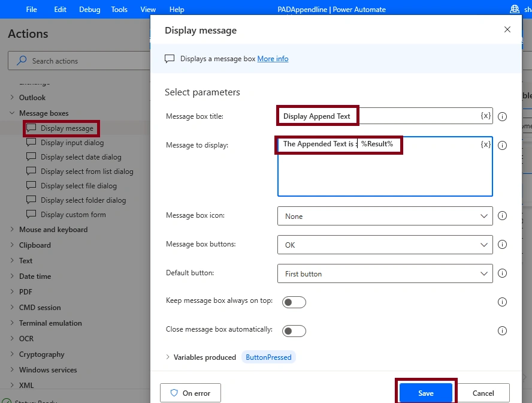Open Message box icon dropdown
This screenshot has width=532, height=403.
point(385,216)
